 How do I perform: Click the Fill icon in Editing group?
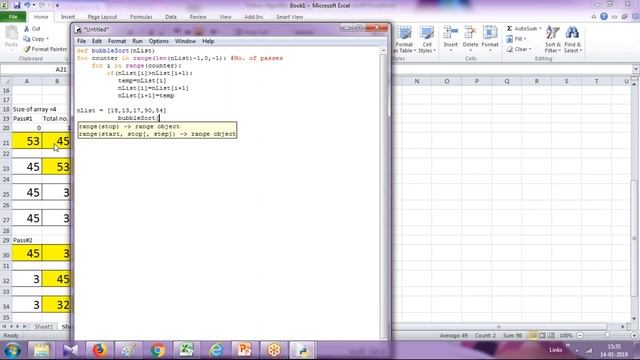point(509,39)
